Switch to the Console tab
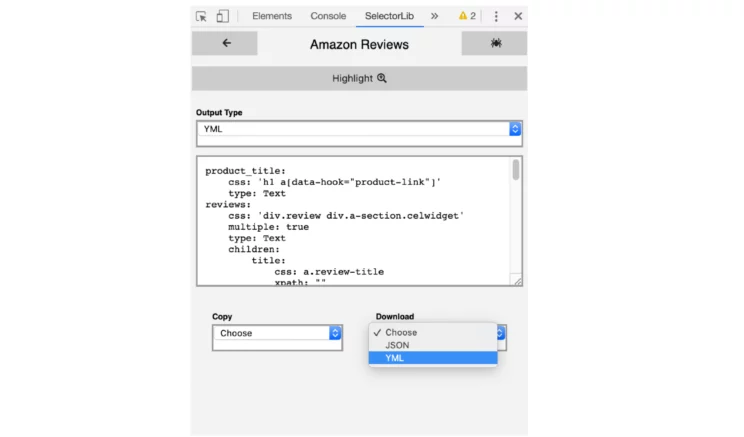This screenshot has width=744, height=437. click(x=328, y=16)
